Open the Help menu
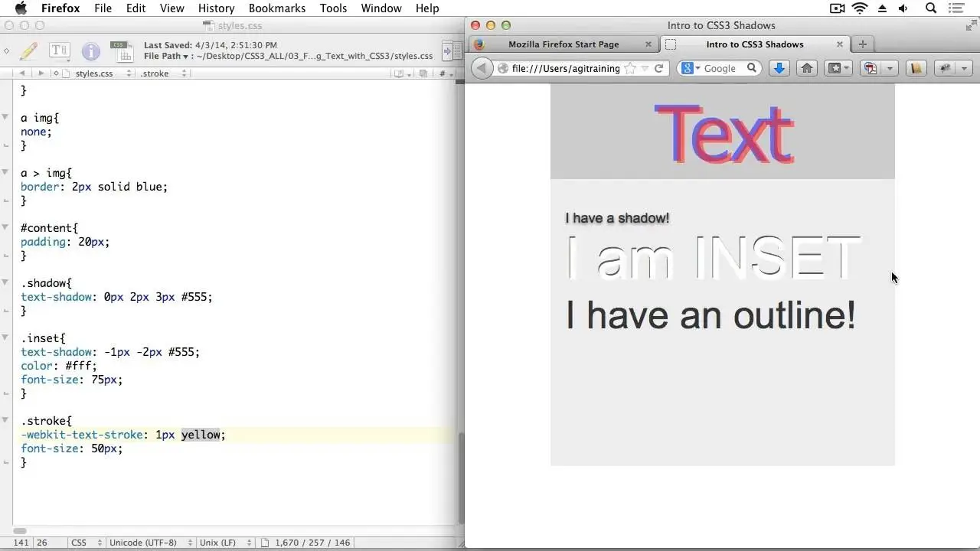The height and width of the screenshot is (551, 980). 427,8
